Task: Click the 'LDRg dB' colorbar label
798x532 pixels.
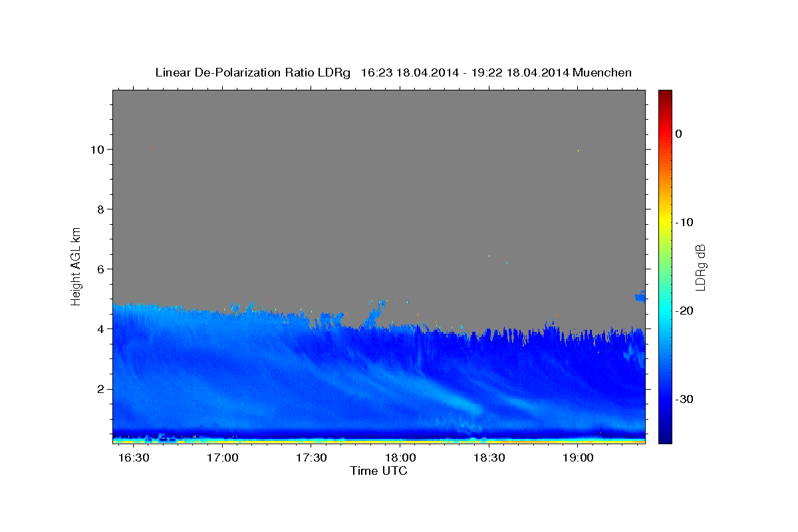Action: [x=700, y=267]
